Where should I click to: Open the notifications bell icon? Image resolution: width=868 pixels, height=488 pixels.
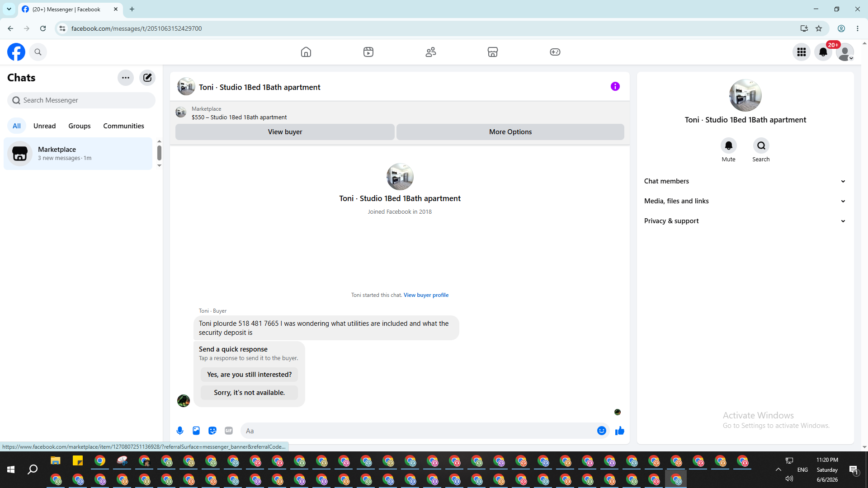click(x=823, y=52)
